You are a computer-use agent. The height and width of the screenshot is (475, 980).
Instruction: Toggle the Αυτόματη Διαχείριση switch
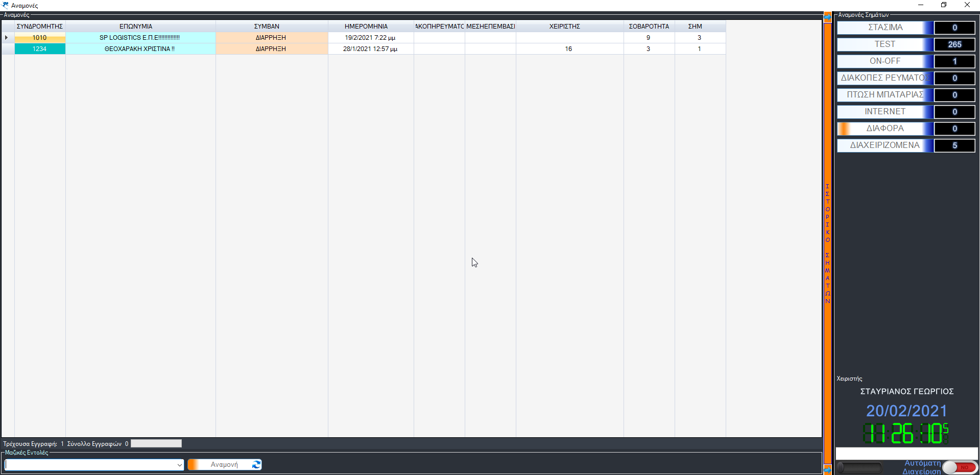959,467
